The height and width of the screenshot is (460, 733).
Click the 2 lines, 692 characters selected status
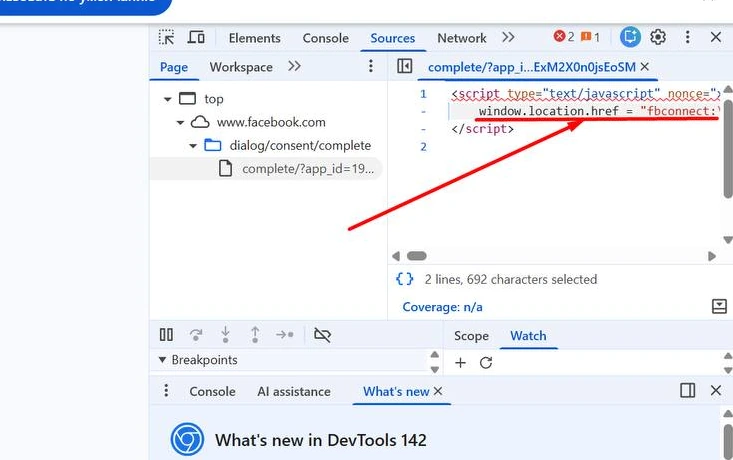(510, 280)
